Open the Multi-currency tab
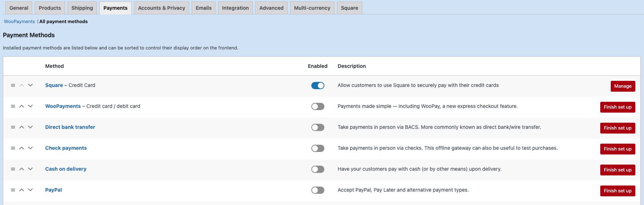The image size is (644, 205). (x=312, y=8)
